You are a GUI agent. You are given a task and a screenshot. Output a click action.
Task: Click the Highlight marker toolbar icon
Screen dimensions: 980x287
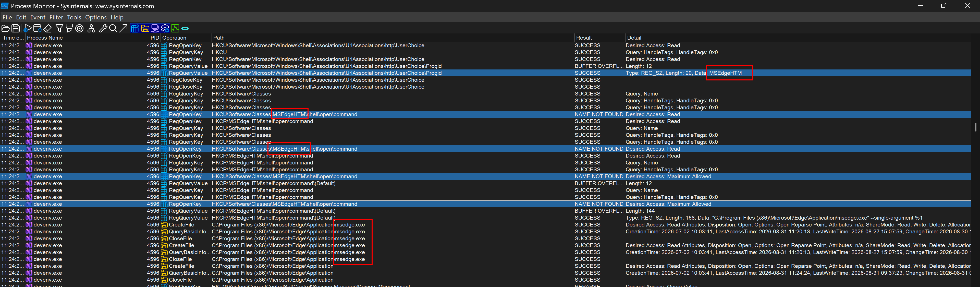pyautogui.click(x=69, y=29)
